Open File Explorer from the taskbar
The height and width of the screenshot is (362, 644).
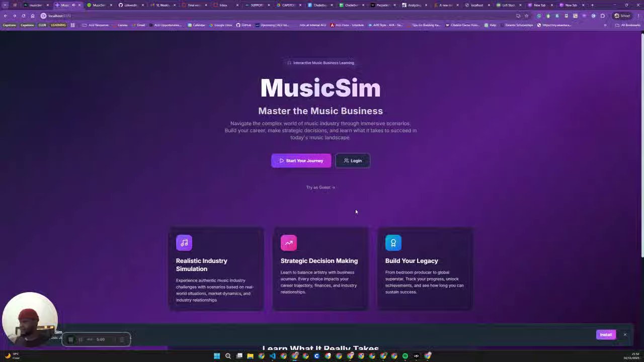(250, 356)
